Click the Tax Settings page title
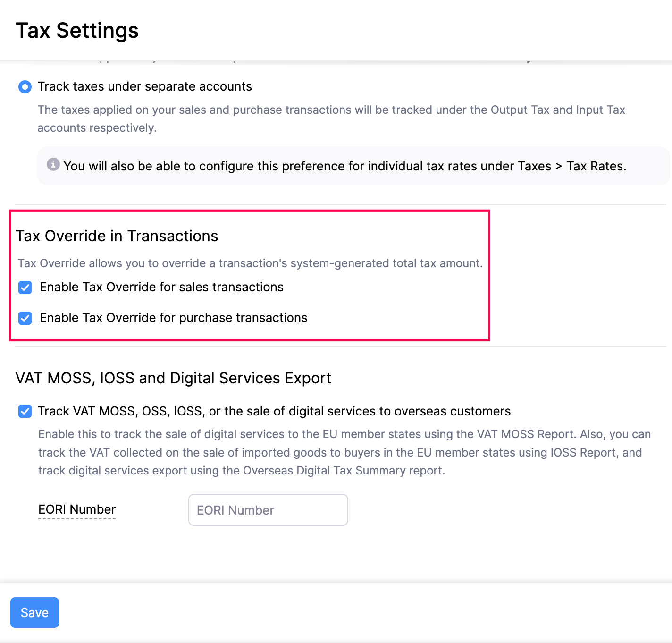 point(77,31)
